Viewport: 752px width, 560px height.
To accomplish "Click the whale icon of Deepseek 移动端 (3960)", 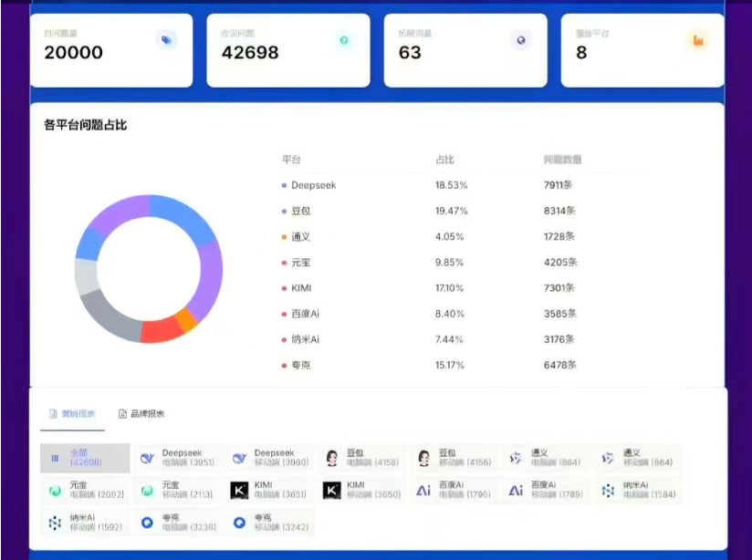I will 239,458.
